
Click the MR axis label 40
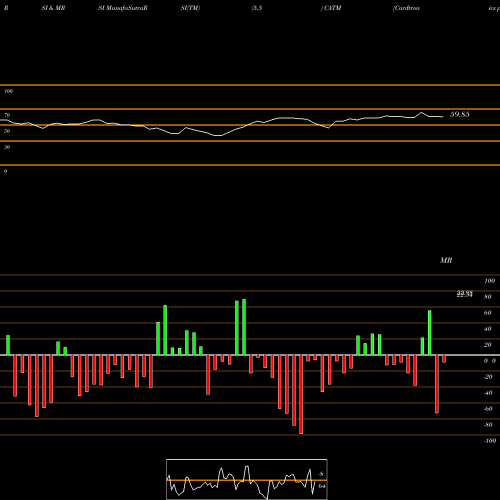488,329
